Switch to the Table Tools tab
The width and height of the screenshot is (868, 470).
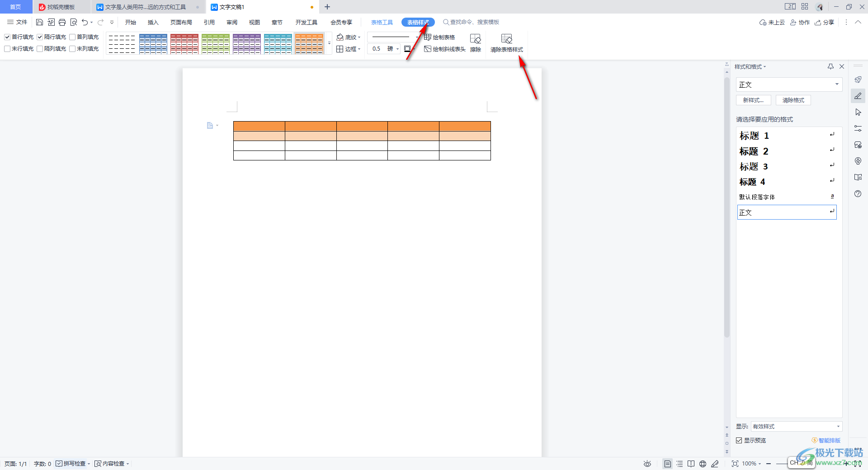tap(382, 22)
